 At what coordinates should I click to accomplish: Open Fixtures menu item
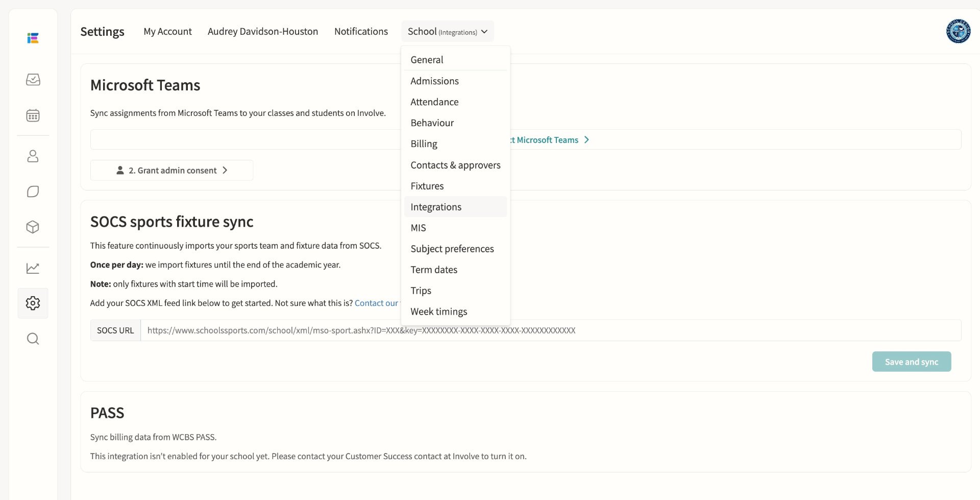click(455, 186)
